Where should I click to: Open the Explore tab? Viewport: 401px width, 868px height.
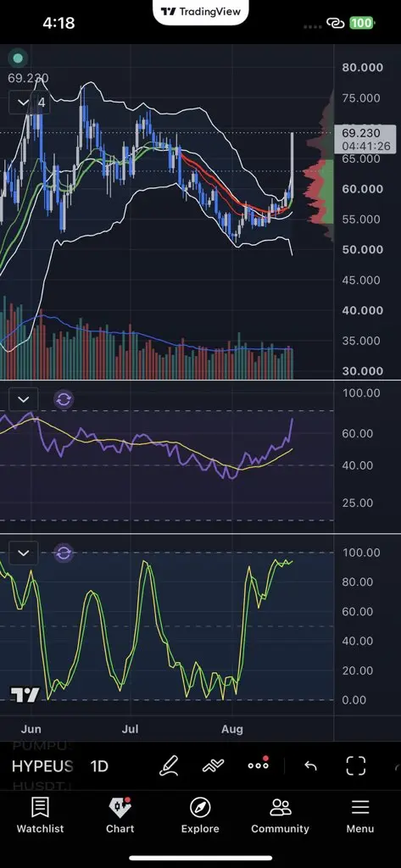(200, 815)
